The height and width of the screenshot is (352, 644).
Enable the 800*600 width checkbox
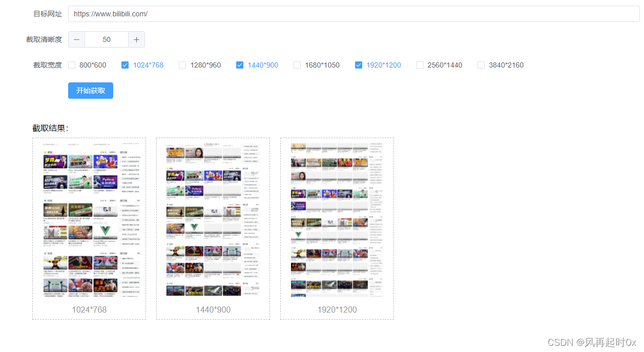click(72, 65)
